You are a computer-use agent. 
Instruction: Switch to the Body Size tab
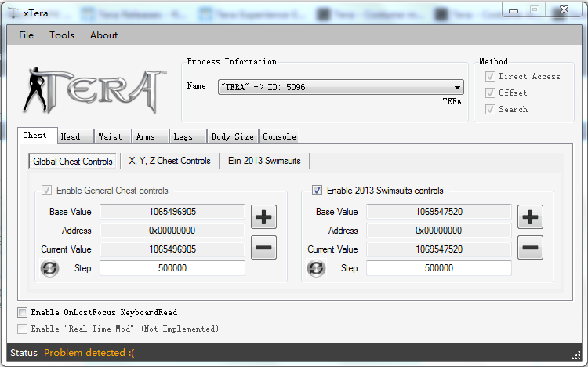[x=232, y=136]
